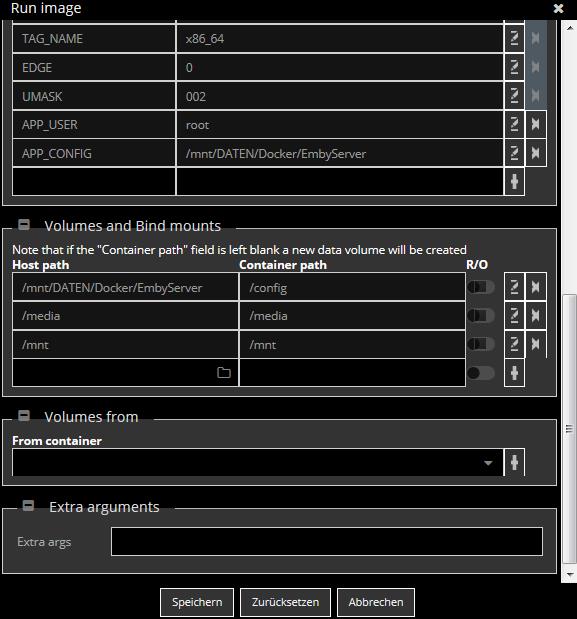Screen dimensions: 577x619
Task: Focus the Extra args input field
Action: click(327, 542)
